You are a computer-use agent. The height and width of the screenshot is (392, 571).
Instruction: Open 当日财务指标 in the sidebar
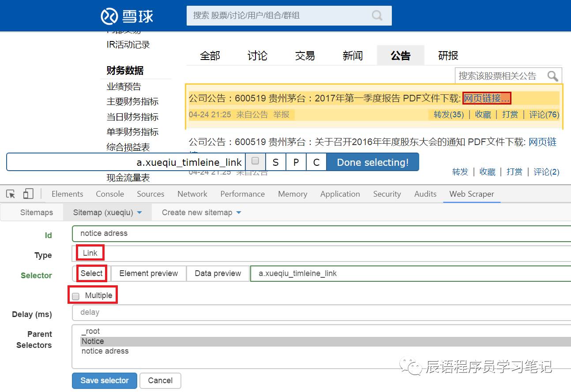pyautogui.click(x=132, y=117)
